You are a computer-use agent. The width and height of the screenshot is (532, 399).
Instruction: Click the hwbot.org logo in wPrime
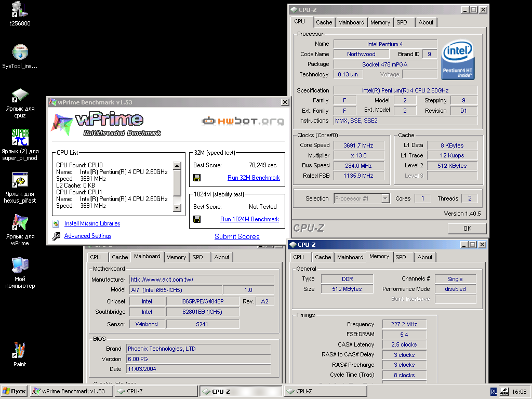243,121
